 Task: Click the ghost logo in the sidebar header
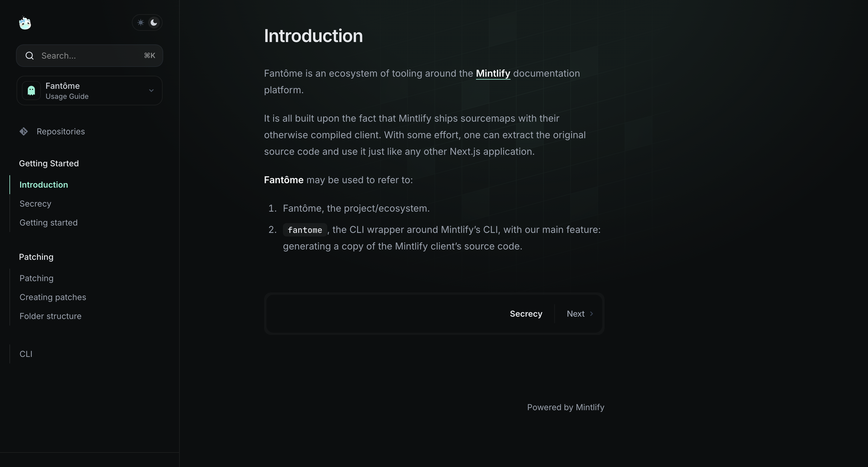(x=25, y=22)
